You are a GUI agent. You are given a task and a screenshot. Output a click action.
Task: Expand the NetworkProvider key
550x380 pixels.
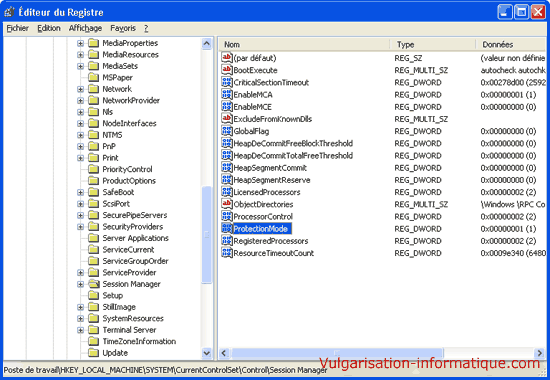[x=80, y=101]
